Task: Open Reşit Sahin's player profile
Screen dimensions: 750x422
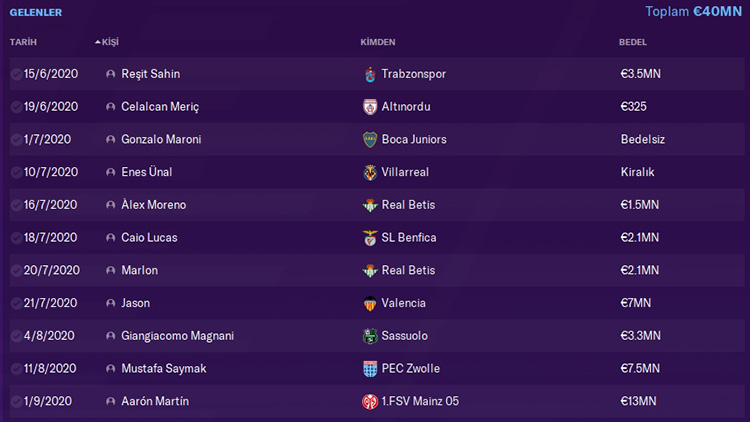Action: (150, 74)
